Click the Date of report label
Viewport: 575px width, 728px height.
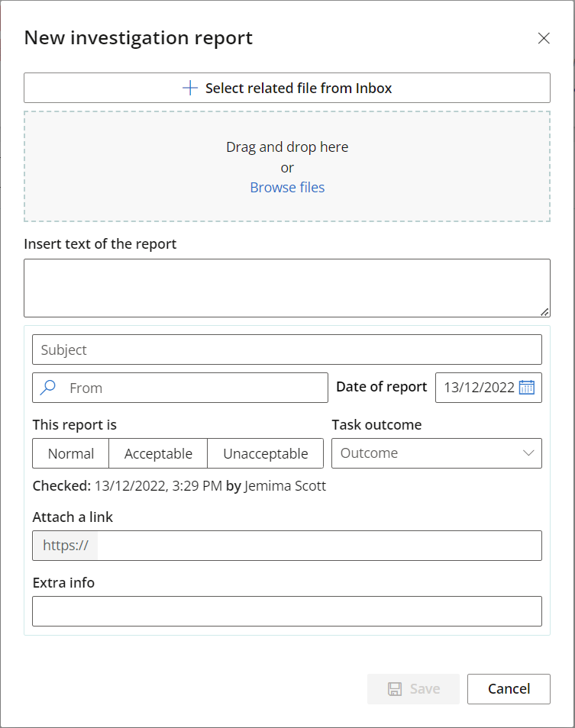click(x=381, y=387)
